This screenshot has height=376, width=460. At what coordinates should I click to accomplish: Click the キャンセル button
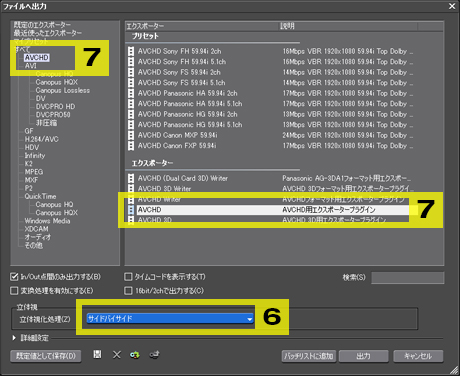click(418, 356)
